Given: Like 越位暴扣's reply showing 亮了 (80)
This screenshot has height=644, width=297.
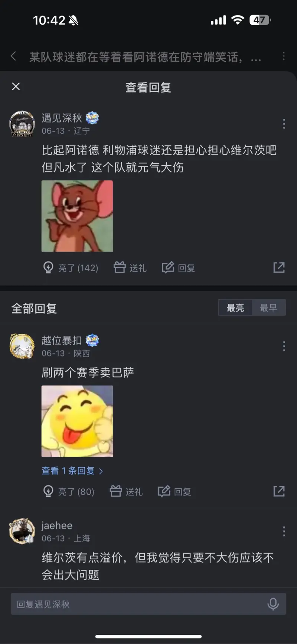Looking at the screenshot, I should click(x=69, y=492).
